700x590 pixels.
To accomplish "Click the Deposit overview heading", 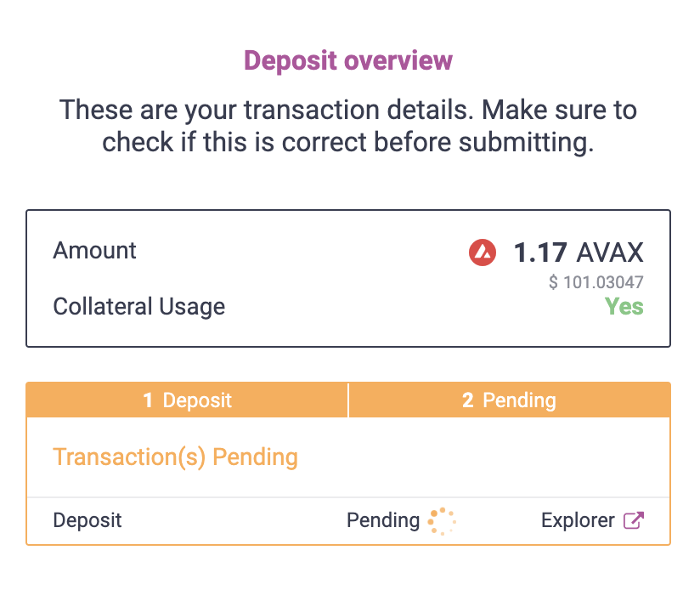I will pos(348,60).
